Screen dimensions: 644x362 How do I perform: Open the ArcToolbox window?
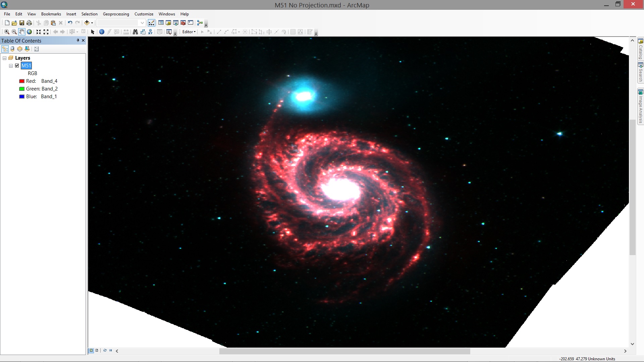183,23
